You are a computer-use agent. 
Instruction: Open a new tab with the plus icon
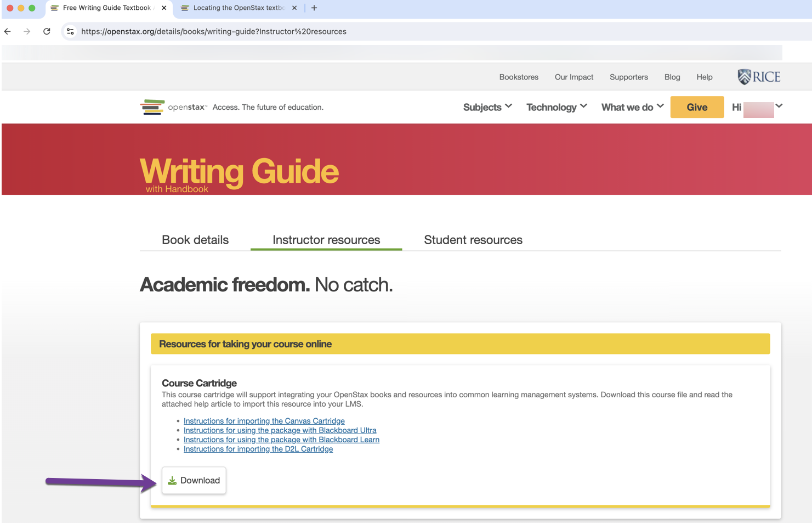point(314,8)
